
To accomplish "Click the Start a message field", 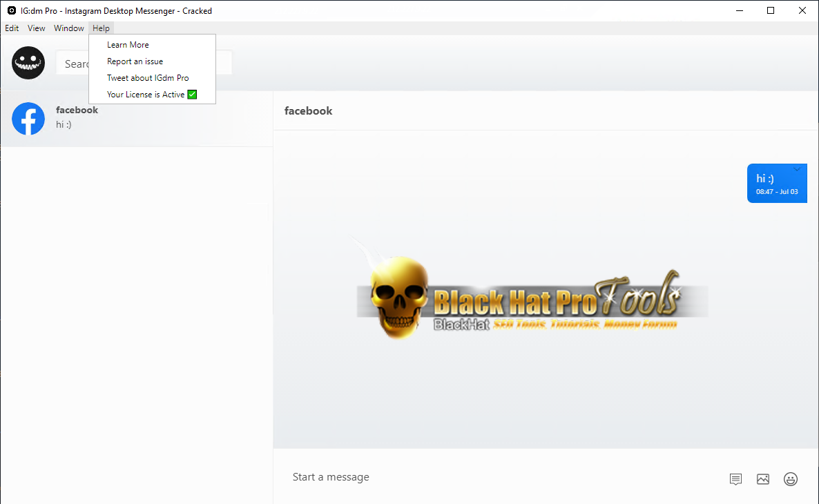I will [x=501, y=477].
